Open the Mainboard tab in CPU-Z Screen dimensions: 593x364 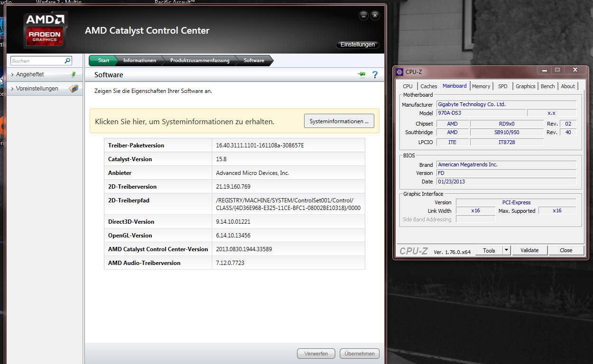point(454,86)
